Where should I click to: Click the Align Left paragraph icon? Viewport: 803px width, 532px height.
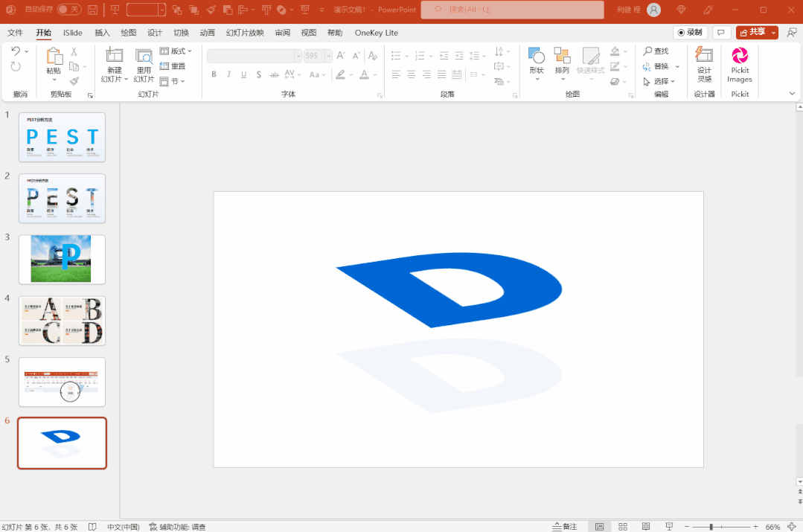point(396,74)
